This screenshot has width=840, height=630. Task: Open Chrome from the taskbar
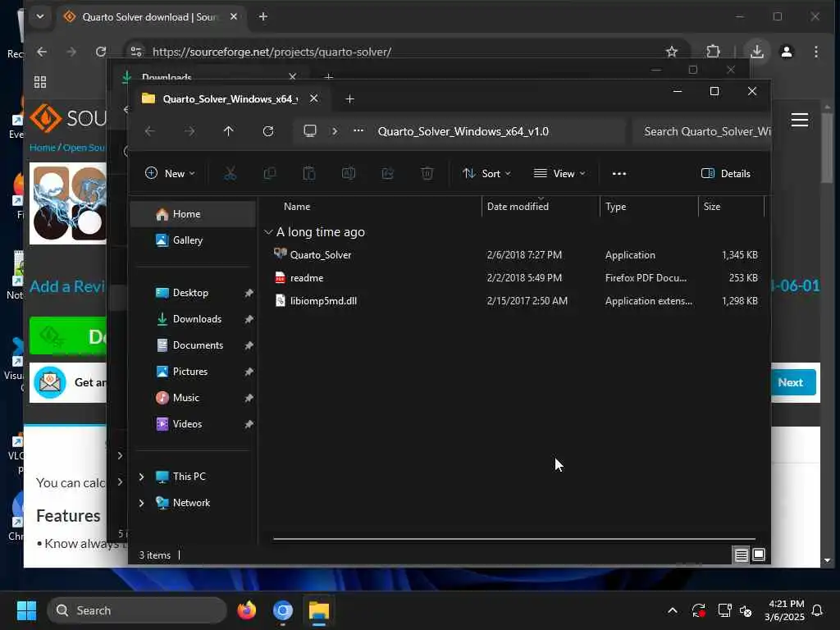(x=282, y=610)
